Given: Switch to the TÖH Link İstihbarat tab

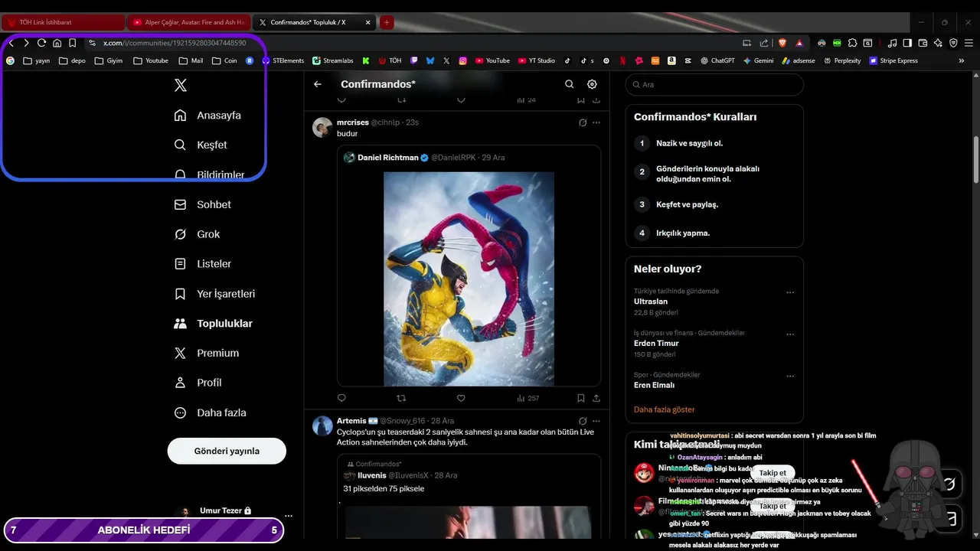Looking at the screenshot, I should point(63,22).
